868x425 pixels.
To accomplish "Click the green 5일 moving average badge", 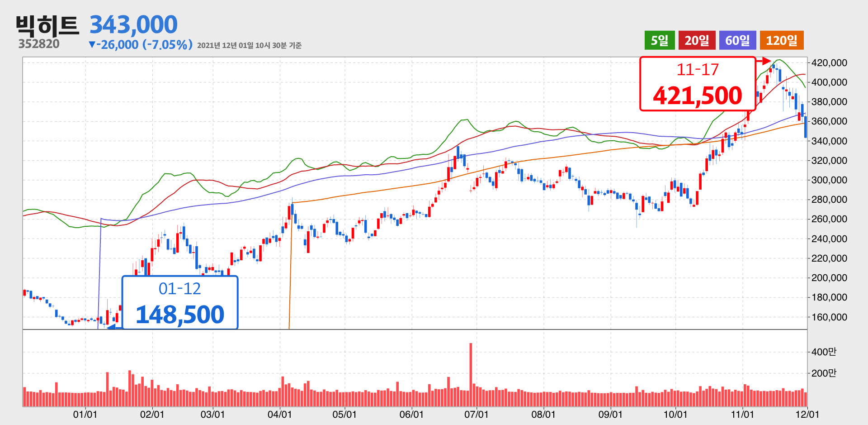I will click(660, 40).
